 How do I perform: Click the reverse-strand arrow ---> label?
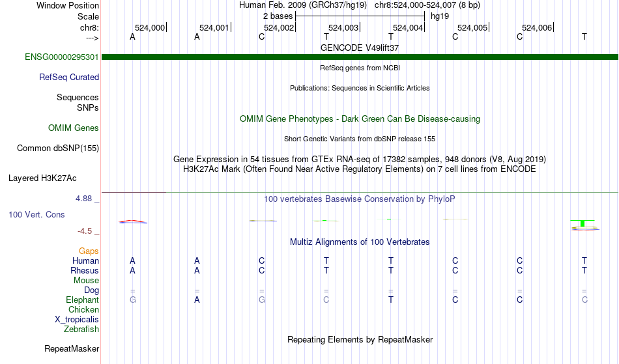click(93, 38)
